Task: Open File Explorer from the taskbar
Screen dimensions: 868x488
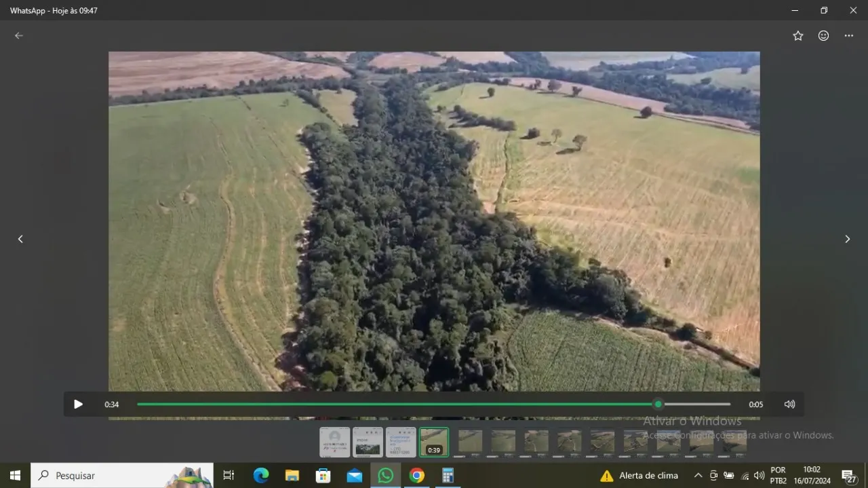Action: pyautogui.click(x=292, y=476)
